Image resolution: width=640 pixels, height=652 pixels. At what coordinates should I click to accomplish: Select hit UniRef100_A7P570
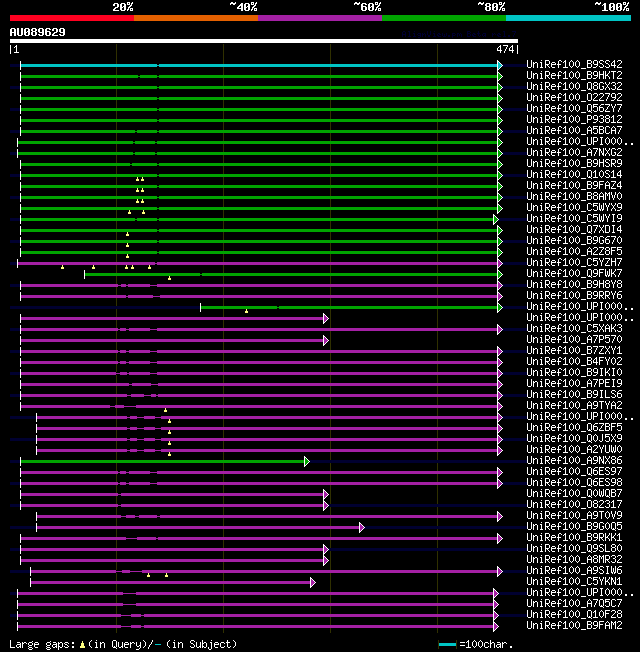[x=574, y=340]
